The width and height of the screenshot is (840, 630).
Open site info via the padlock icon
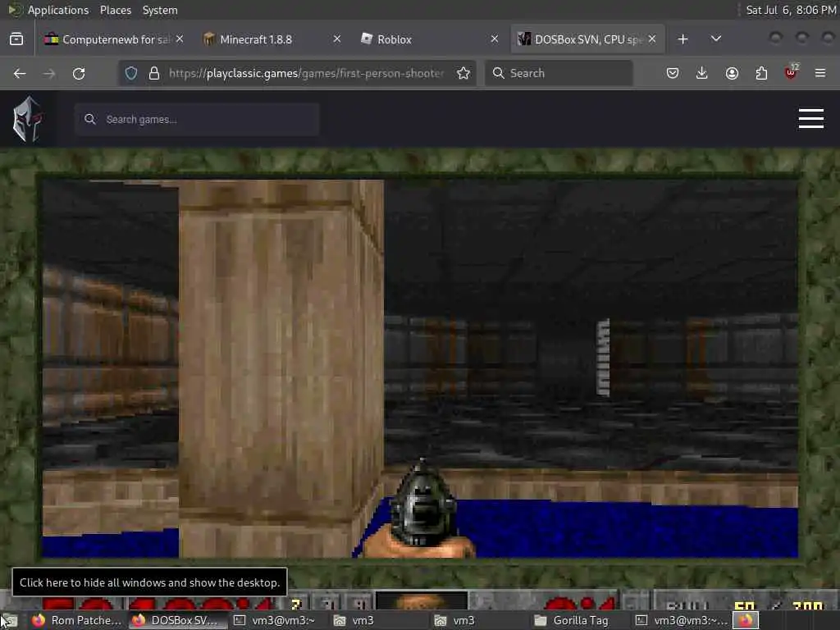[x=154, y=73]
